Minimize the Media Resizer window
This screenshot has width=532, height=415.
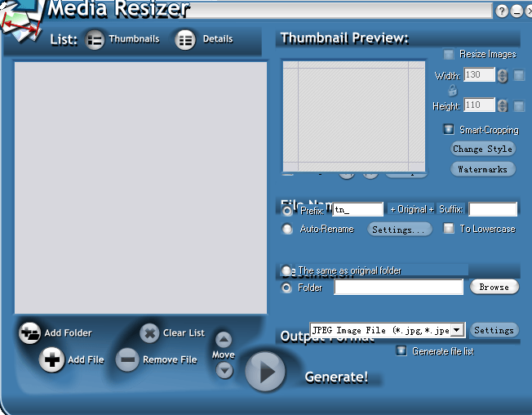(516, 11)
